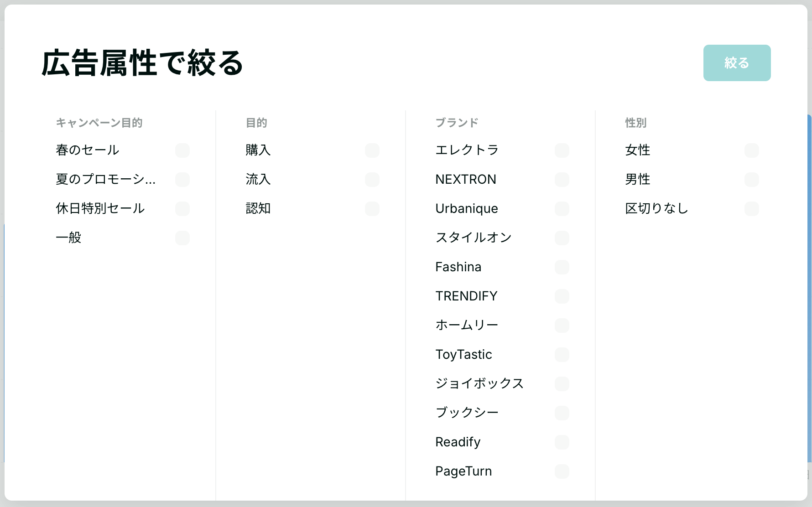
Task: Check the Fashina brand checkbox
Action: tap(562, 267)
